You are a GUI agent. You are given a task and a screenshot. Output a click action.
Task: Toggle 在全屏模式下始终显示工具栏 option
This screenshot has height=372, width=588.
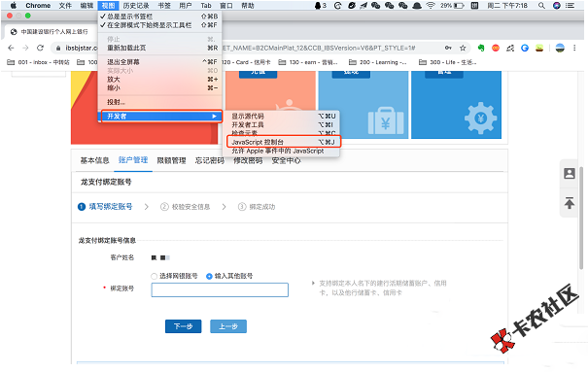pos(159,25)
